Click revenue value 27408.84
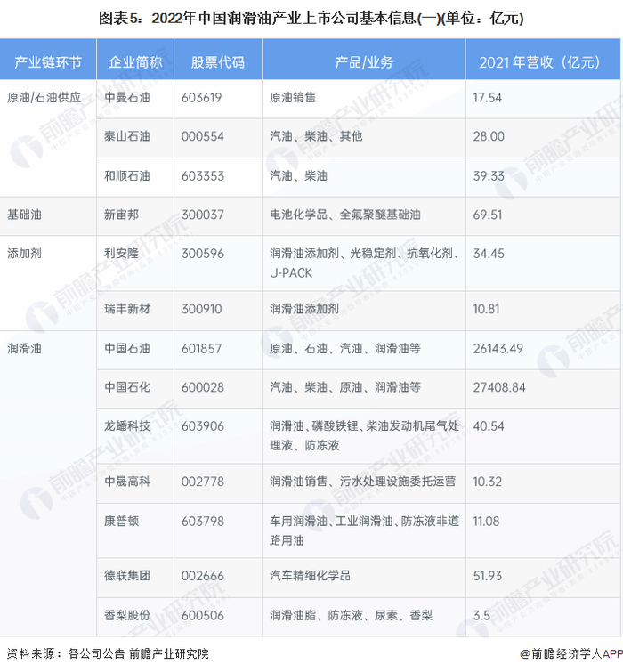The image size is (623, 672). (x=499, y=387)
